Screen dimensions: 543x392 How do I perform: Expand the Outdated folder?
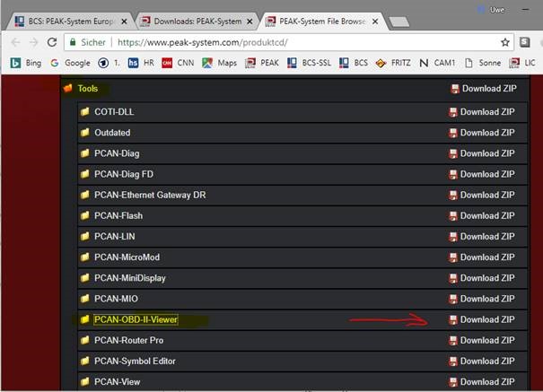pos(112,133)
